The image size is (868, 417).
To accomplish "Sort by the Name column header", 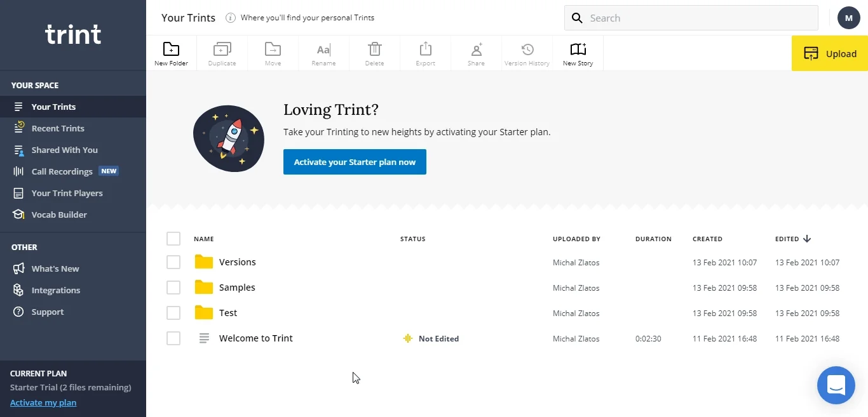I will pyautogui.click(x=203, y=239).
